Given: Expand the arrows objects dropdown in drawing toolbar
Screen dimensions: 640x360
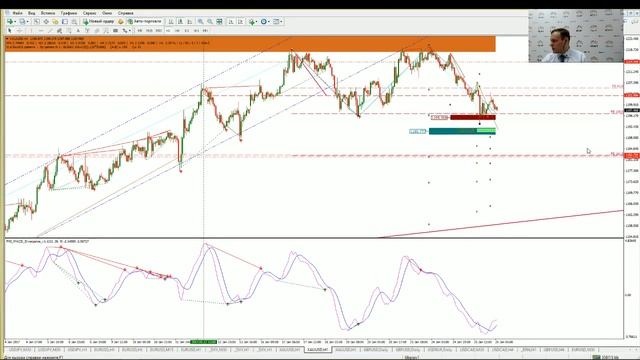Looking at the screenshot, I should (130, 31).
